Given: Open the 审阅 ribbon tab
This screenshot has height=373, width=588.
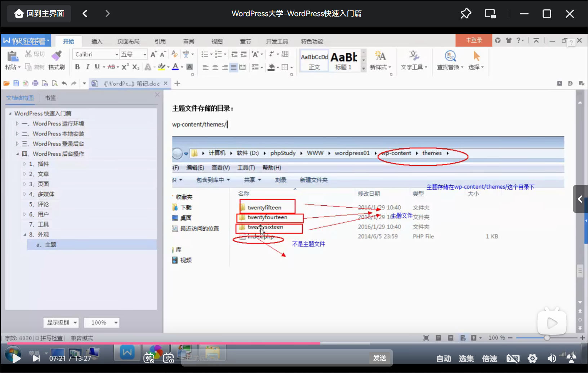Looking at the screenshot, I should (188, 41).
